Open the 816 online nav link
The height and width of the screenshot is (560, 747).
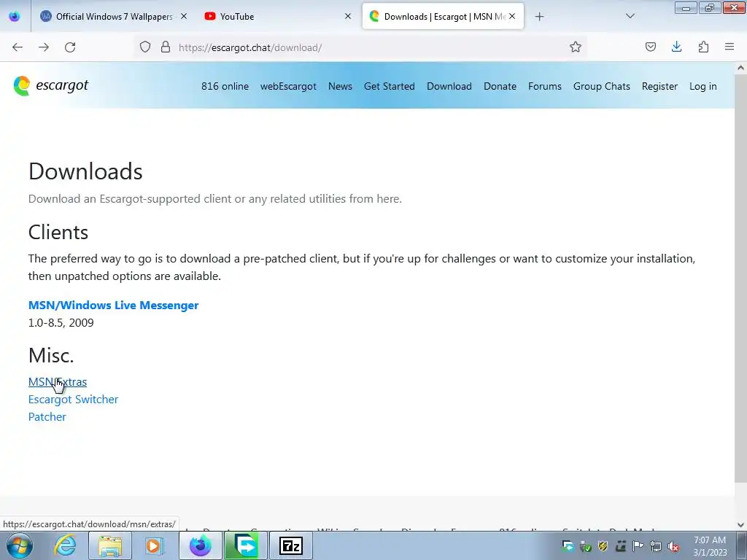tap(225, 86)
